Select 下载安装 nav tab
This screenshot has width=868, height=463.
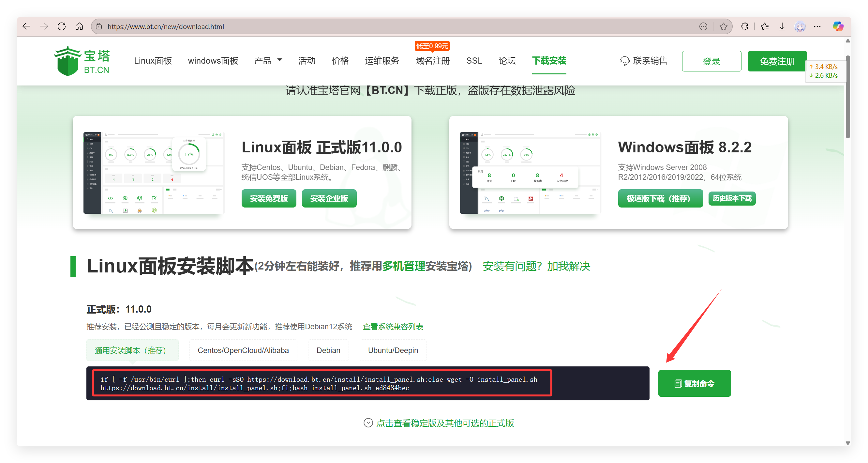tap(549, 61)
